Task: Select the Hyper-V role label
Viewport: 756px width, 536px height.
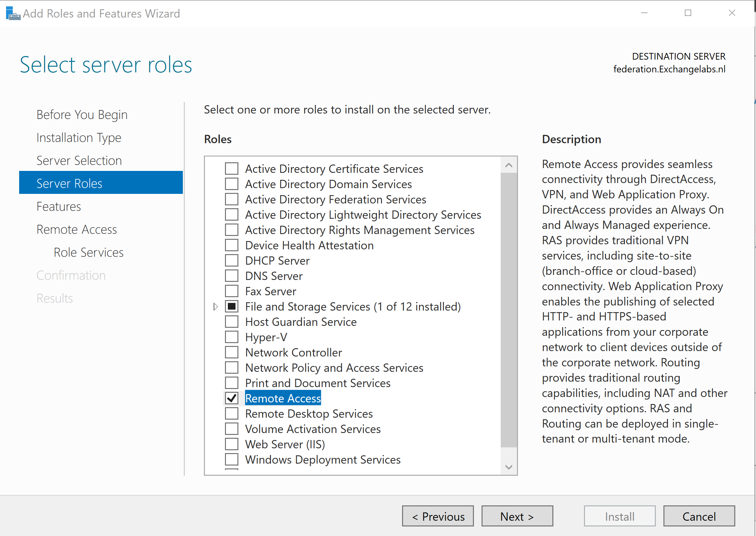Action: [266, 337]
